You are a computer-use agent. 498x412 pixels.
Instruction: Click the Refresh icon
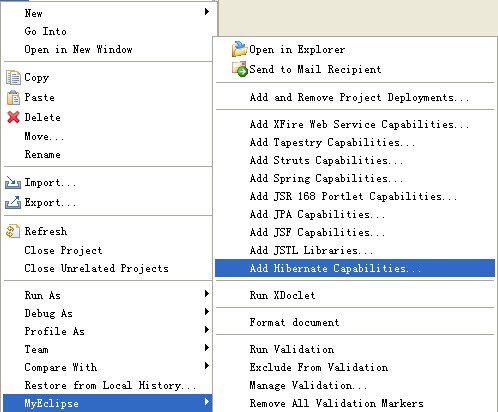coord(13,231)
